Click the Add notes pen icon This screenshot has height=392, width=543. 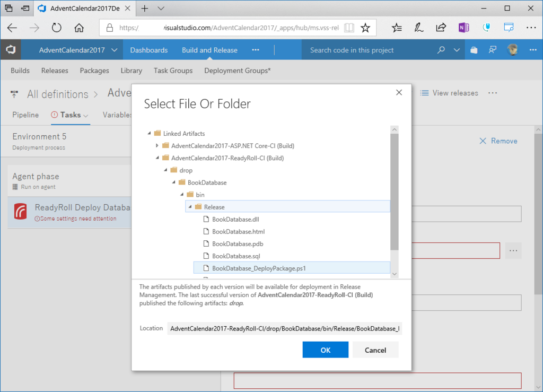pos(419,28)
